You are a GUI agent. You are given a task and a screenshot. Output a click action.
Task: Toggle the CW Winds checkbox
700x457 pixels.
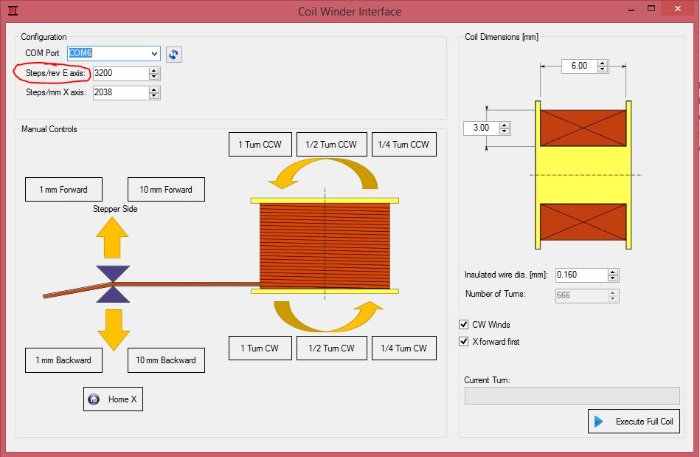[x=464, y=324]
